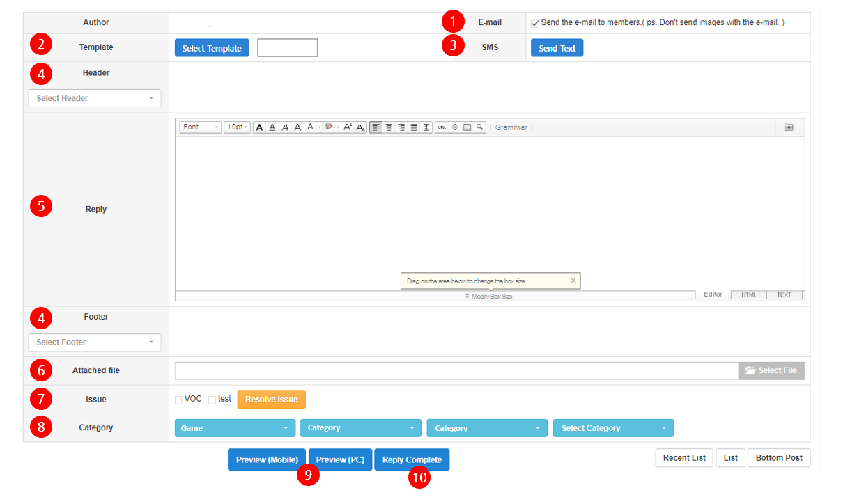Click the Grammar check option
The image size is (850, 504).
pos(511,127)
